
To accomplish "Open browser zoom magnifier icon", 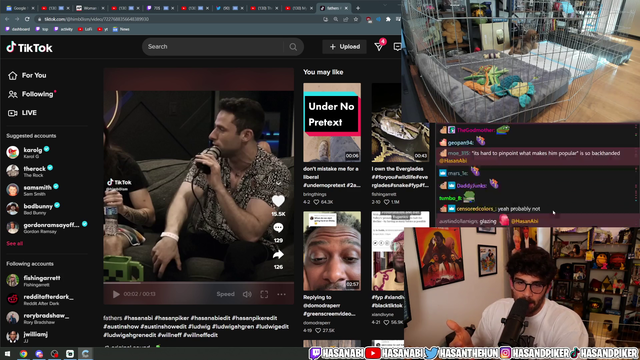I will [x=336, y=19].
